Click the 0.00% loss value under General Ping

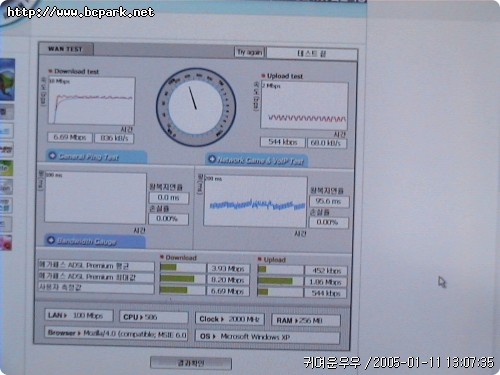pos(168,219)
